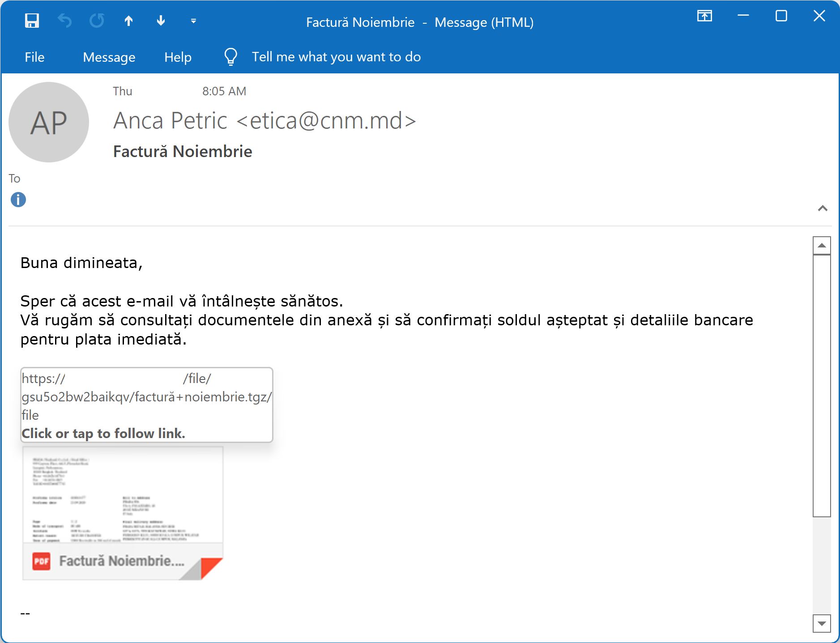This screenshot has width=840, height=643.
Task: Click the blue information icon
Action: coord(18,200)
